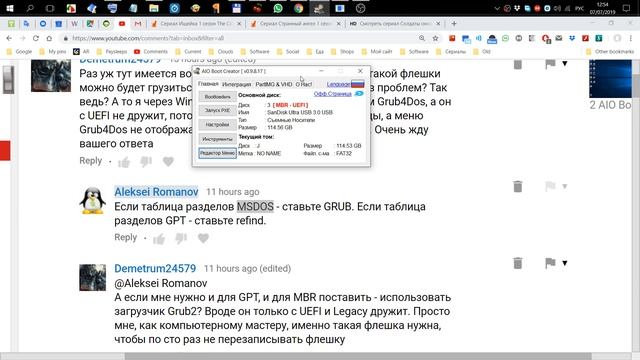The height and width of the screenshot is (360, 640).
Task: Click the mail envelope extension icon
Action: click(559, 38)
